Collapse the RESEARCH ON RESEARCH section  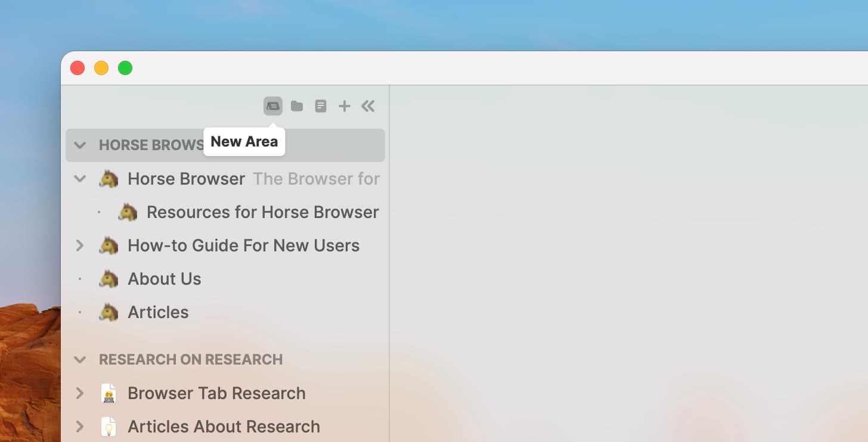click(80, 359)
